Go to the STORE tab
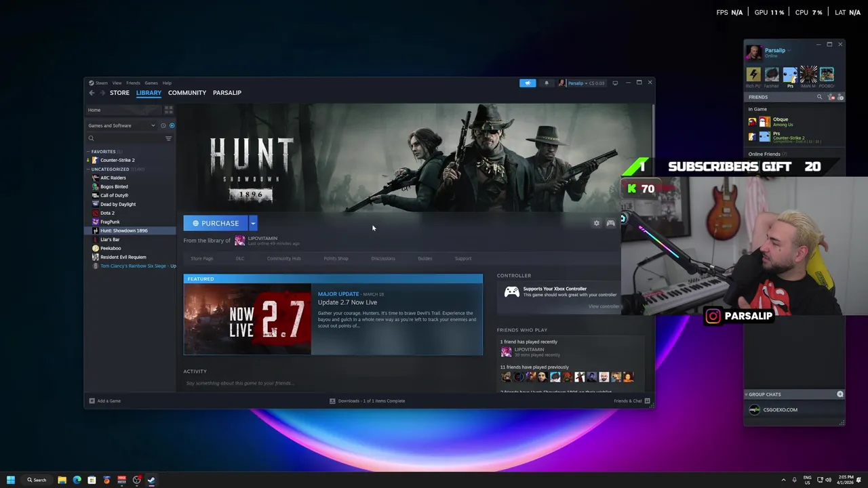868x488 pixels. pyautogui.click(x=119, y=93)
